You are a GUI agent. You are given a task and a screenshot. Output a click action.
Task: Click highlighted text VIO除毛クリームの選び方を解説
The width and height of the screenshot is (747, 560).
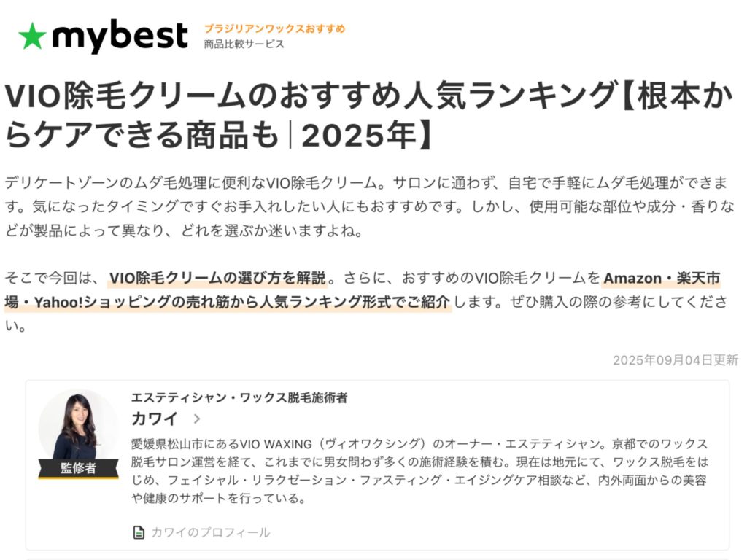pos(217,278)
